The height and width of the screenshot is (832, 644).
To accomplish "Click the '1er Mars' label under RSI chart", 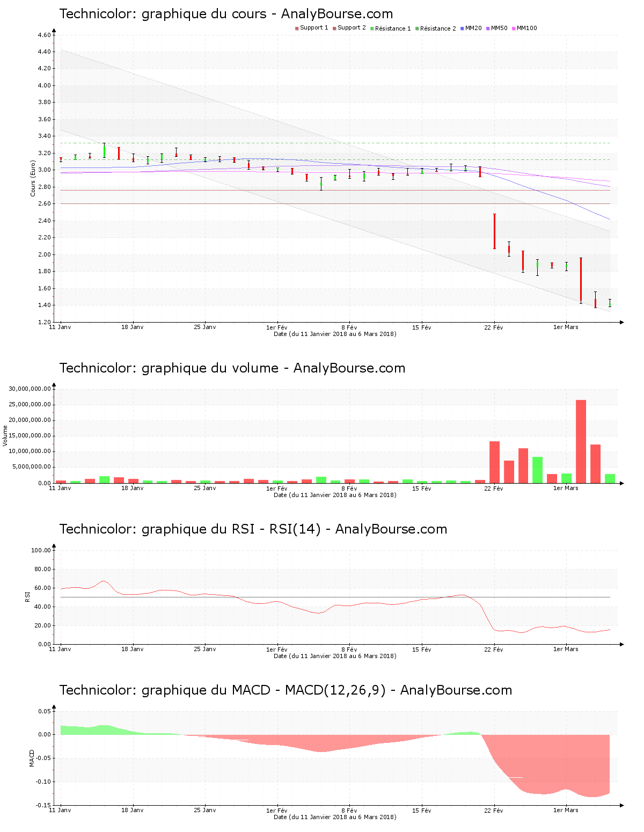I will pos(566,649).
